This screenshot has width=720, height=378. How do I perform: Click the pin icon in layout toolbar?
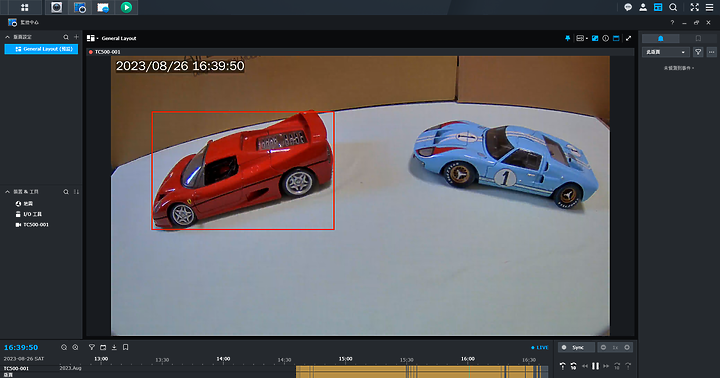[x=568, y=39]
